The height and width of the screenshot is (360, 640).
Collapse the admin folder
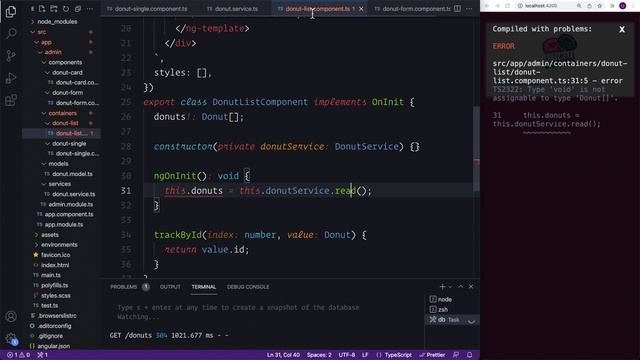point(53,52)
